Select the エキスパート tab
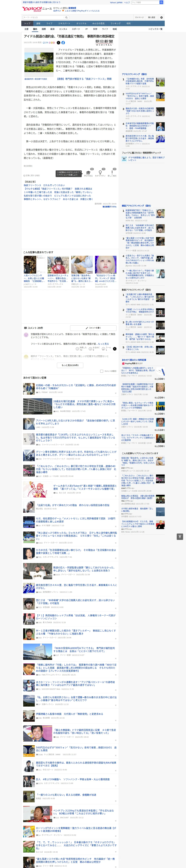The width and height of the screenshot is (186, 868). tap(64, 24)
